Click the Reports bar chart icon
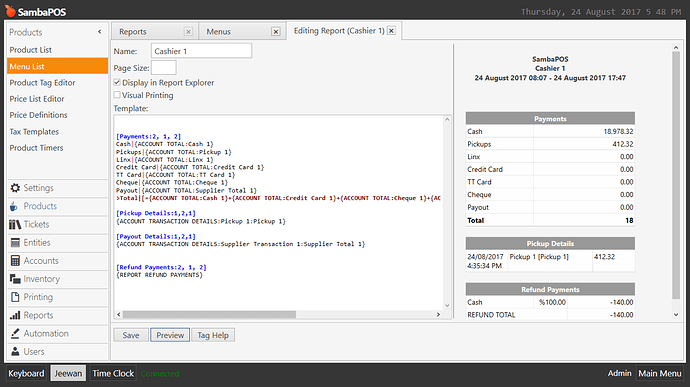690x387 pixels. (x=15, y=315)
